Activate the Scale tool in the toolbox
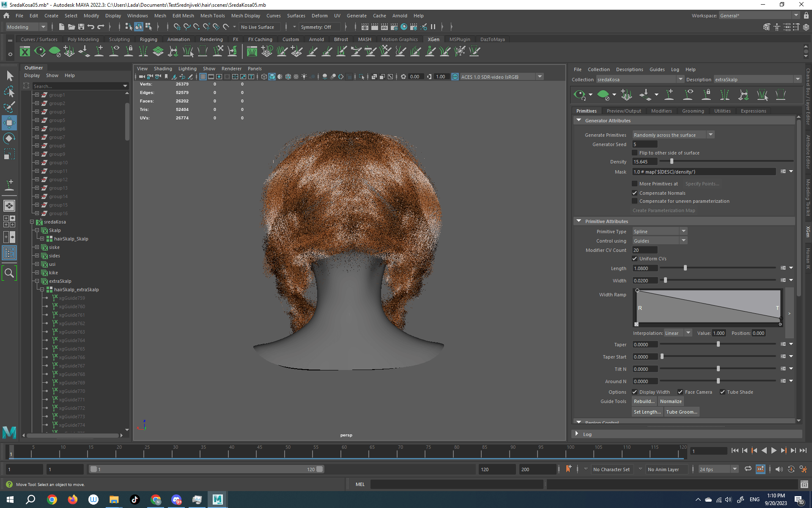This screenshot has width=812, height=508. [x=9, y=154]
